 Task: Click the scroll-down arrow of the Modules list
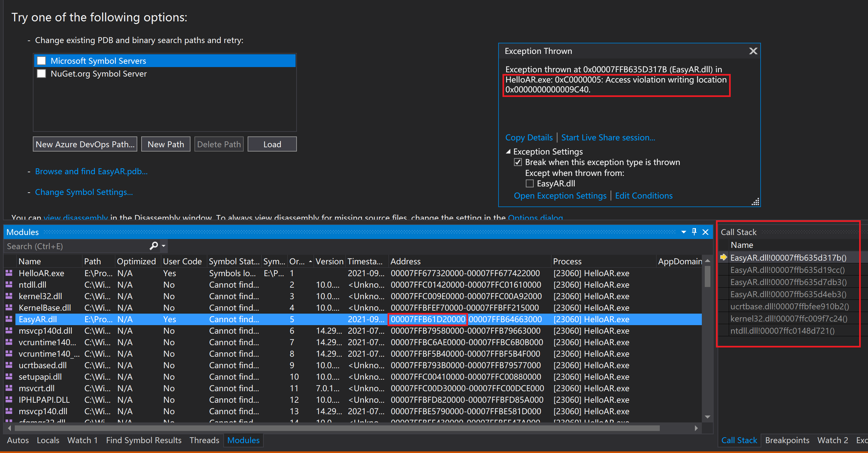[x=707, y=417]
